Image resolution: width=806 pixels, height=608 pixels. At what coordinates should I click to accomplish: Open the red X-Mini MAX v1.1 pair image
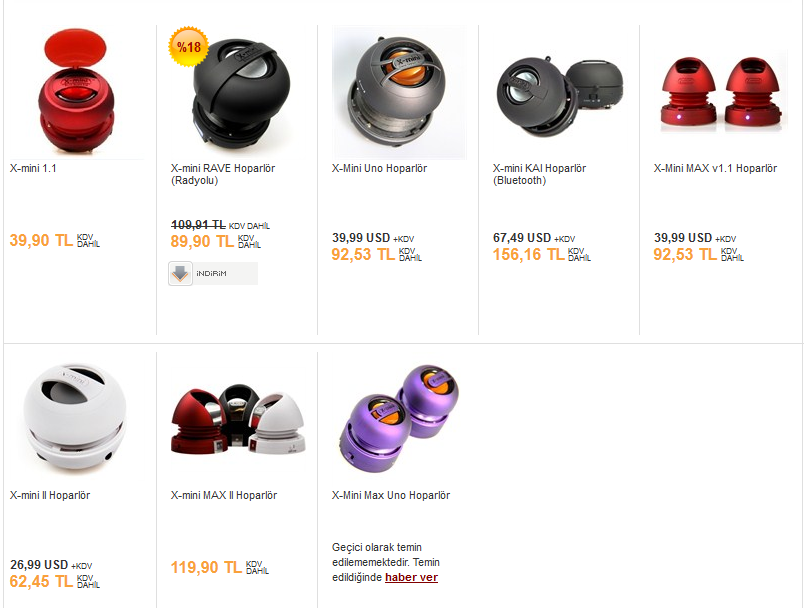pyautogui.click(x=721, y=93)
